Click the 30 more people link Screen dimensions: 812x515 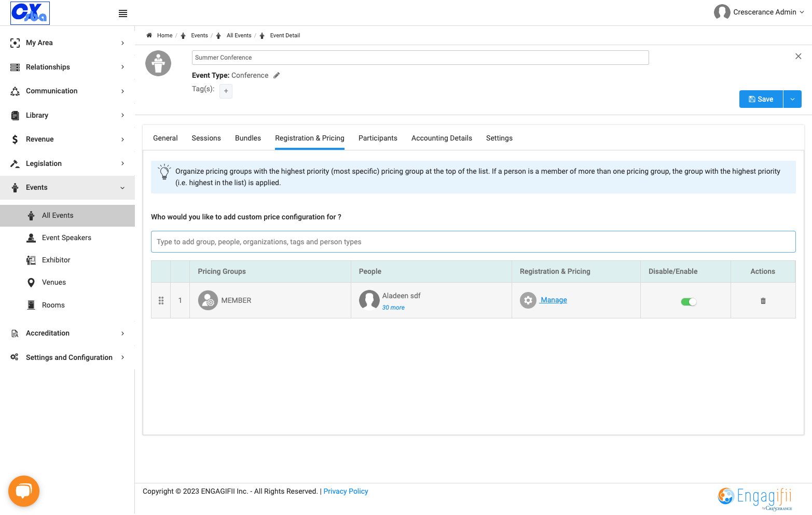[393, 308]
